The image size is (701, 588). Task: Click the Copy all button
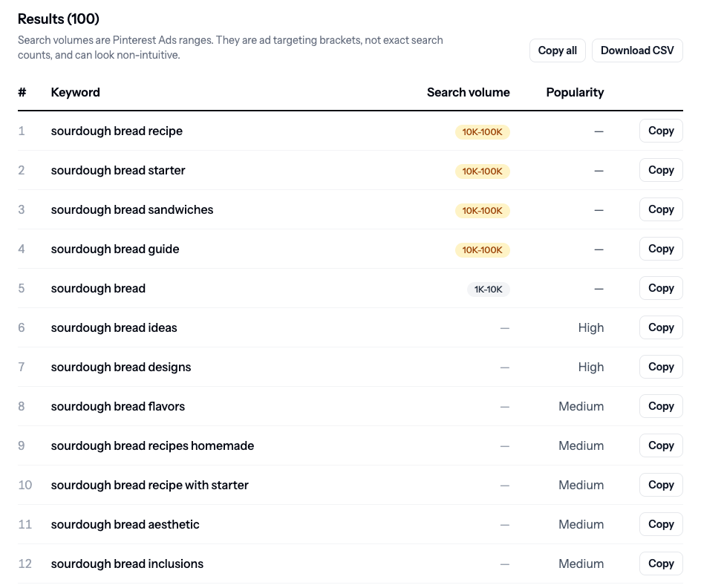coord(557,50)
